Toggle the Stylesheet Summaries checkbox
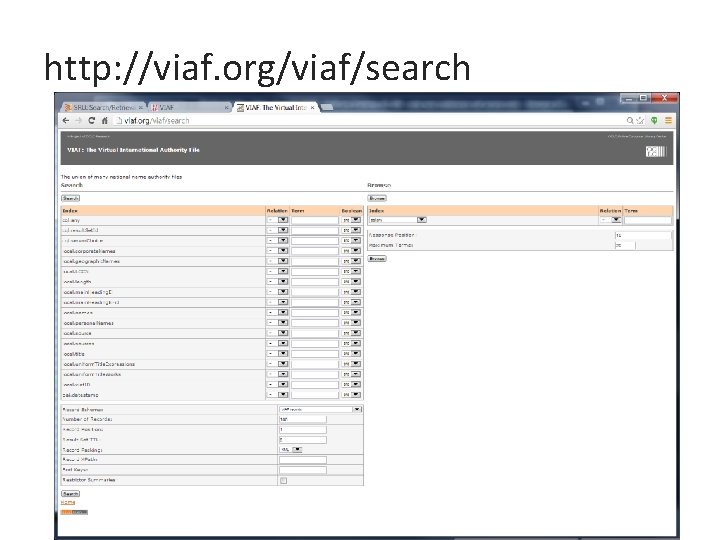Image resolution: width=720 pixels, height=540 pixels. (x=283, y=480)
